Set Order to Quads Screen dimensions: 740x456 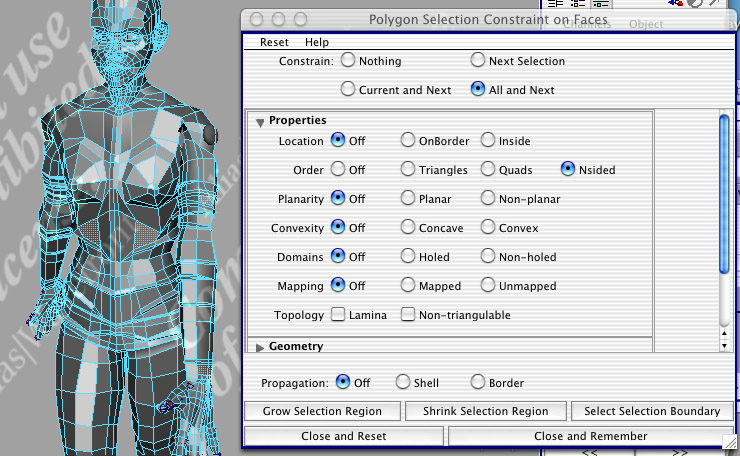(489, 170)
